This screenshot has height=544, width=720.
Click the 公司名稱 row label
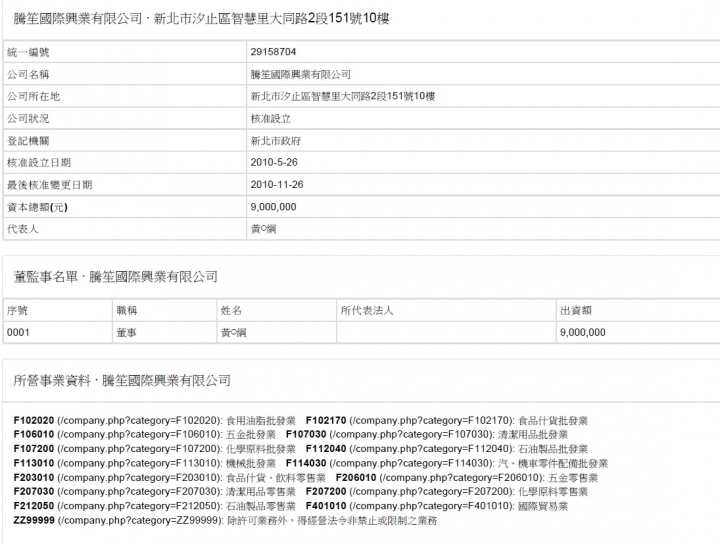click(28, 74)
